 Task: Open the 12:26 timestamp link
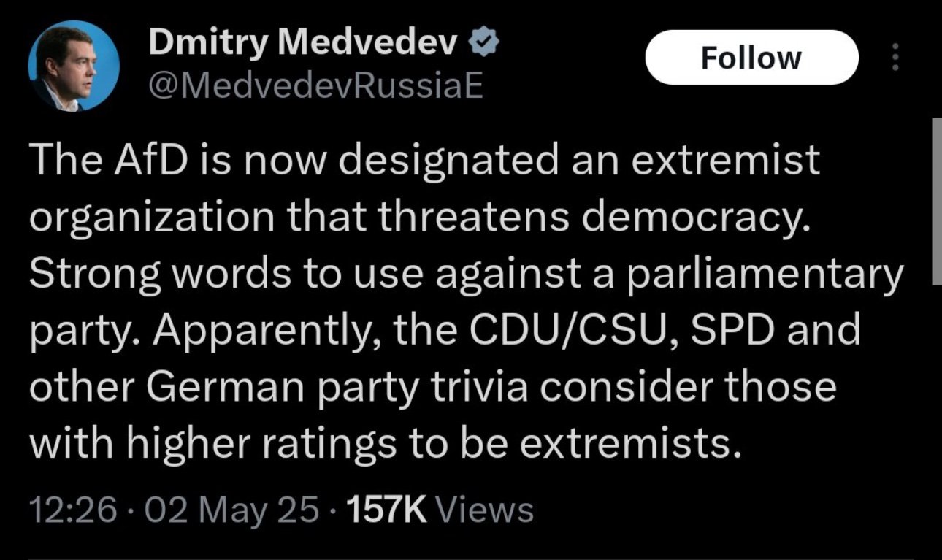tap(74, 509)
